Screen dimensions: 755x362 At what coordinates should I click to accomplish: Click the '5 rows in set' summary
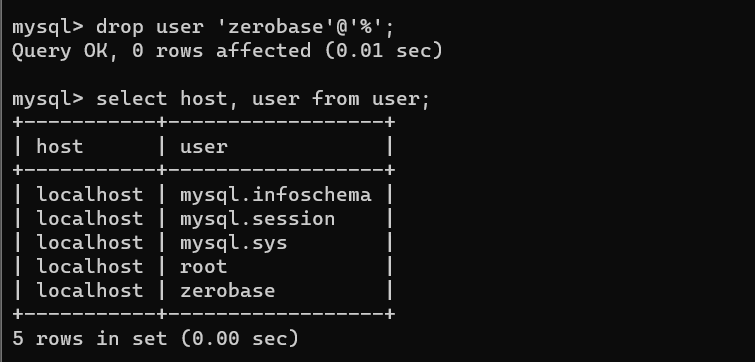click(x=90, y=339)
